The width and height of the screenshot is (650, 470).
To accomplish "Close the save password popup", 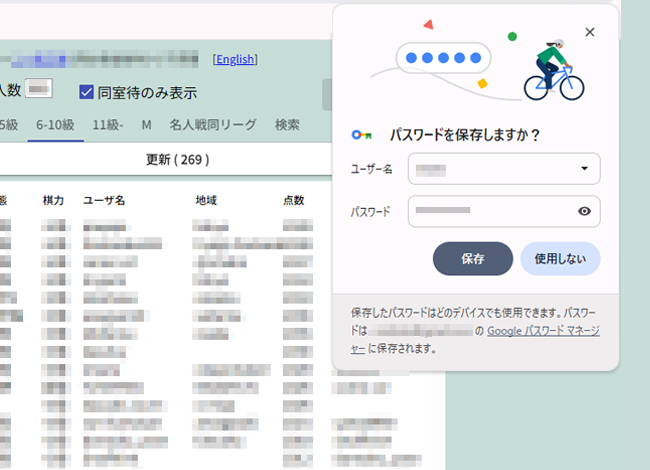I will tap(589, 32).
